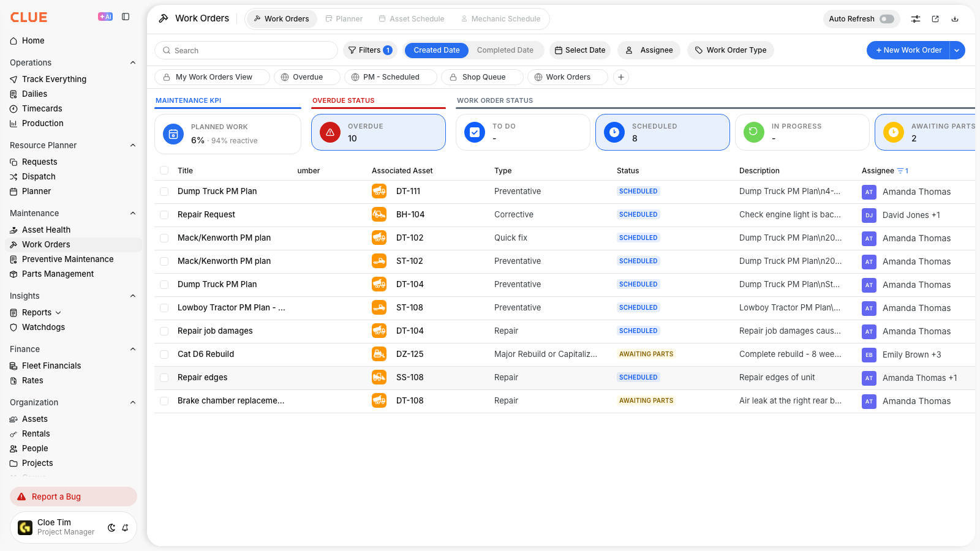Open the Work Order Type filter
The height and width of the screenshot is (551, 980).
pos(731,50)
